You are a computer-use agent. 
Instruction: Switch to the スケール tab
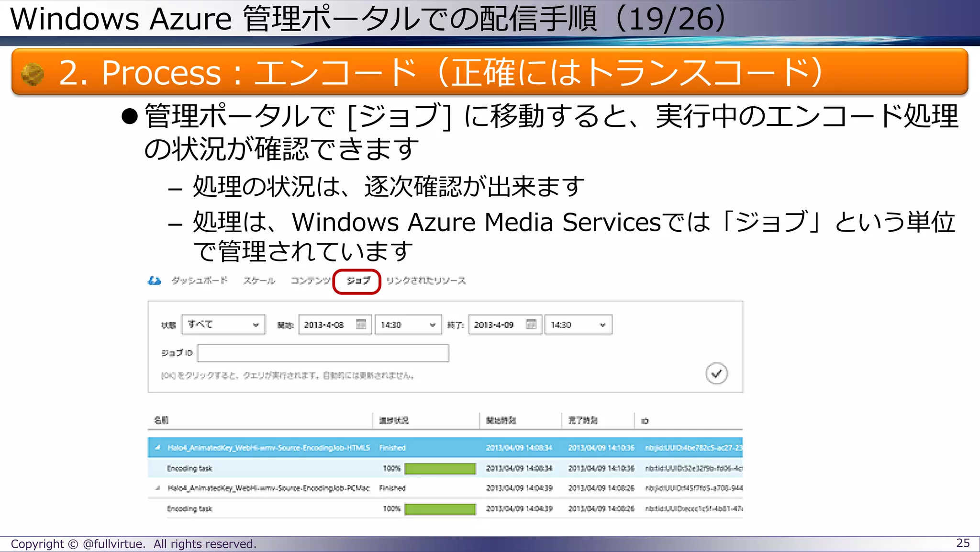coord(259,281)
